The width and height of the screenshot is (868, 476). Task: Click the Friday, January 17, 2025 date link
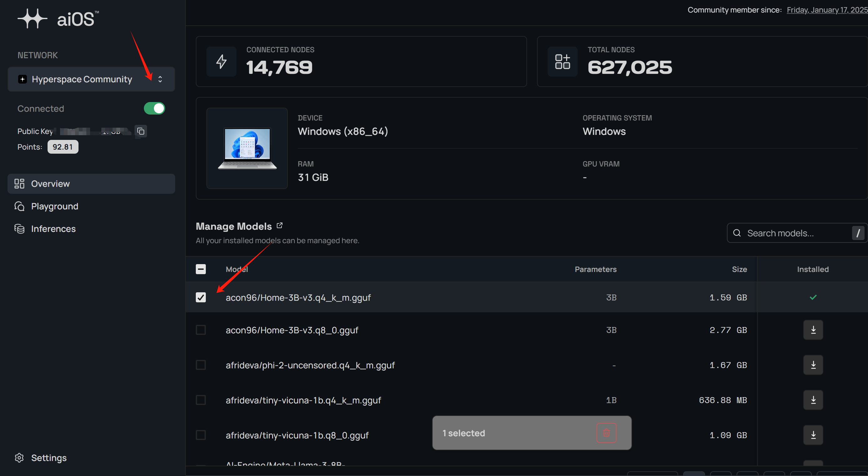[826, 10]
